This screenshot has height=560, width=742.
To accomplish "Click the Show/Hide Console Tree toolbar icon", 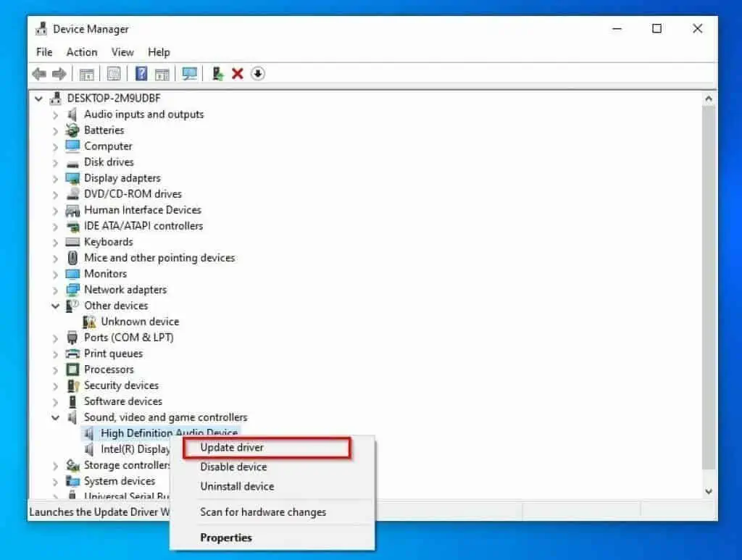I will [x=86, y=73].
